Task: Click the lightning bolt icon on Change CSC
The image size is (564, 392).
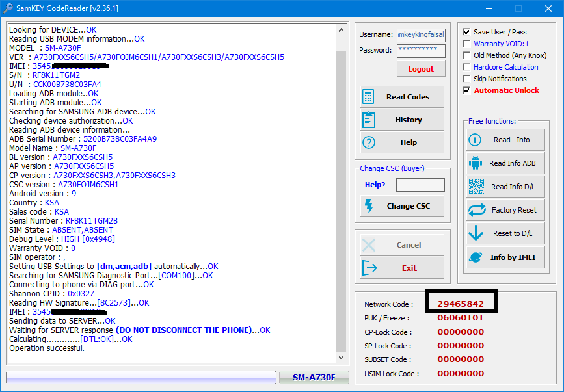Action: (x=369, y=206)
